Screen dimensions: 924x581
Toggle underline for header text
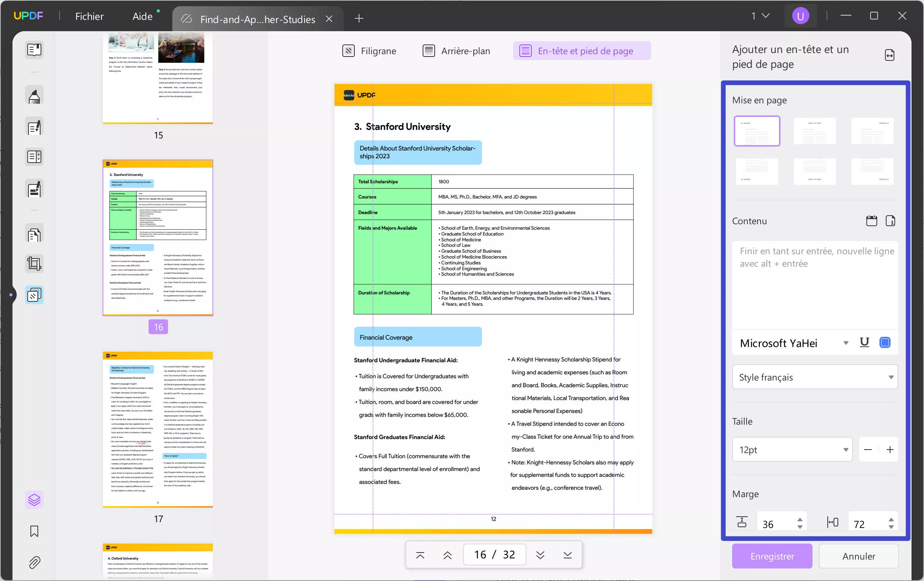coord(864,342)
